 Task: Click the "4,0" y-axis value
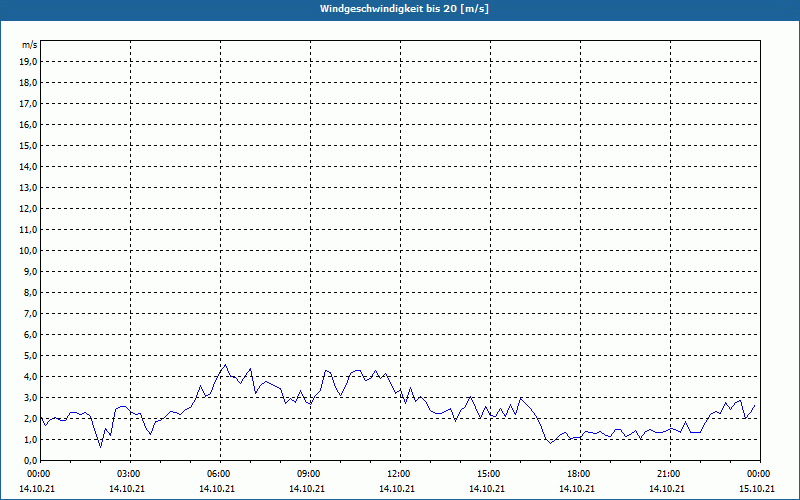click(x=30, y=377)
